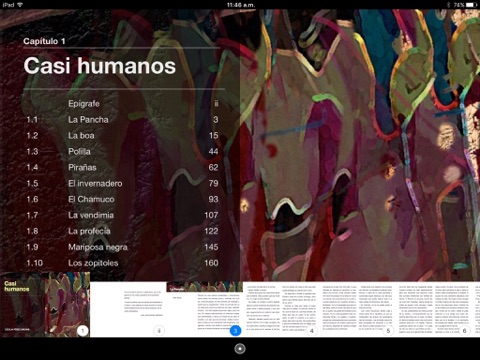The width and height of the screenshot is (480, 360).
Task: Open section 1.7 La vendimia
Action: 122,215
